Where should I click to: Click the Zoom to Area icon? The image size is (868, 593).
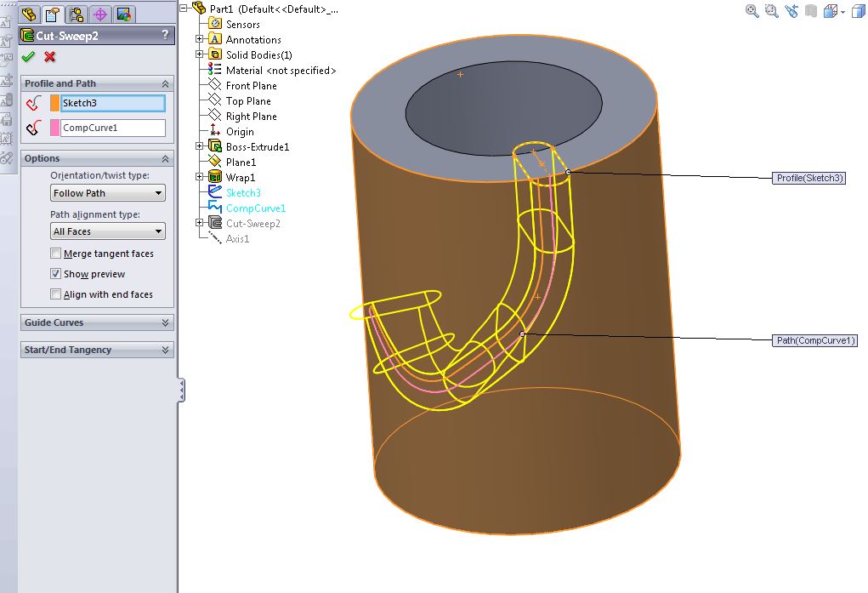click(771, 11)
